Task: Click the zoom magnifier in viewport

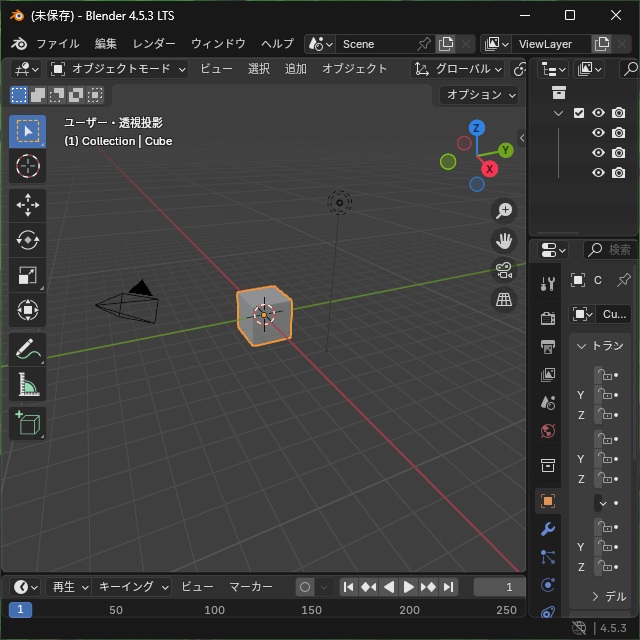Action: [x=504, y=211]
